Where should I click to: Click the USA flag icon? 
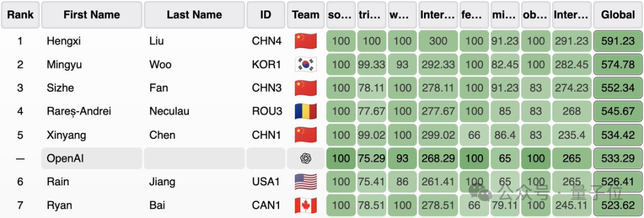pyautogui.click(x=306, y=182)
